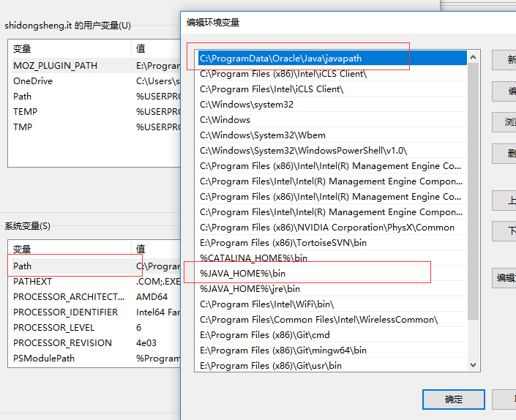Click 值 column header in system variables
Image resolution: width=516 pixels, height=420 pixels.
point(156,249)
